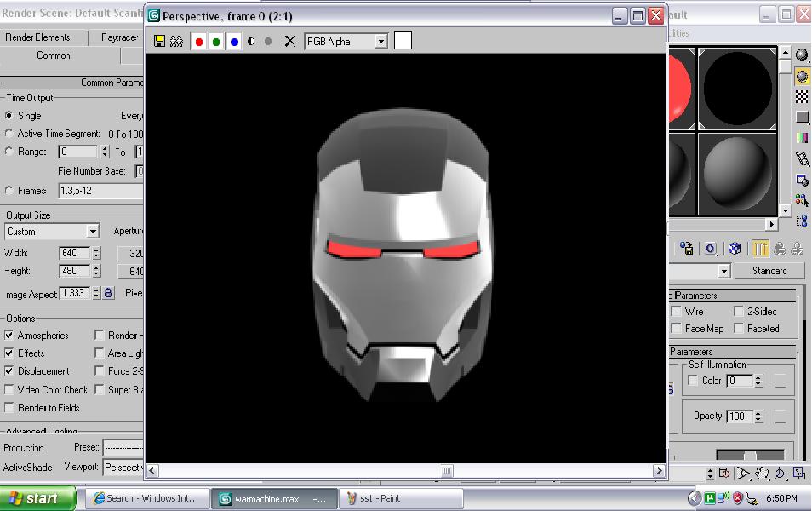Image resolution: width=812 pixels, height=511 pixels.
Task: Enable the Wire checkbox
Action: coord(676,312)
